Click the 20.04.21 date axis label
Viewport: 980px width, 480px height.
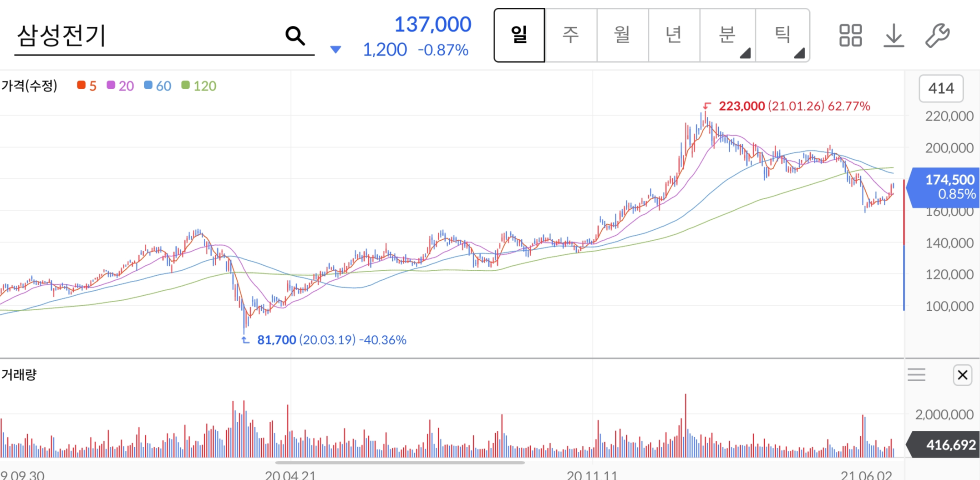coord(290,475)
